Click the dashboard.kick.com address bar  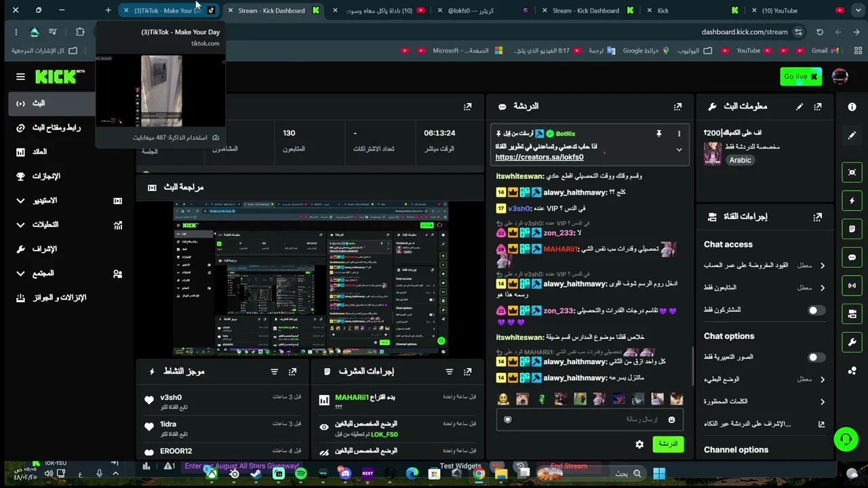coord(745,32)
